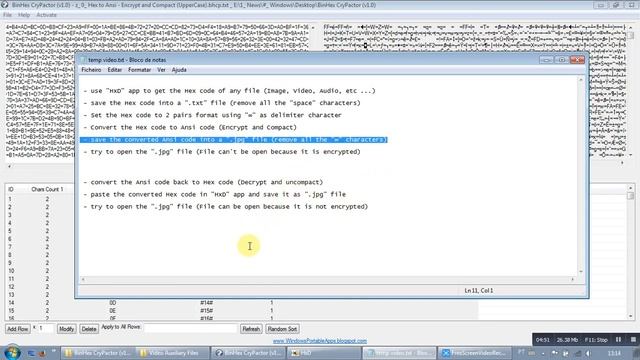The width and height of the screenshot is (640, 360).
Task: Click the line 'paste the converted Hex code in HxD'
Action: (x=215, y=195)
